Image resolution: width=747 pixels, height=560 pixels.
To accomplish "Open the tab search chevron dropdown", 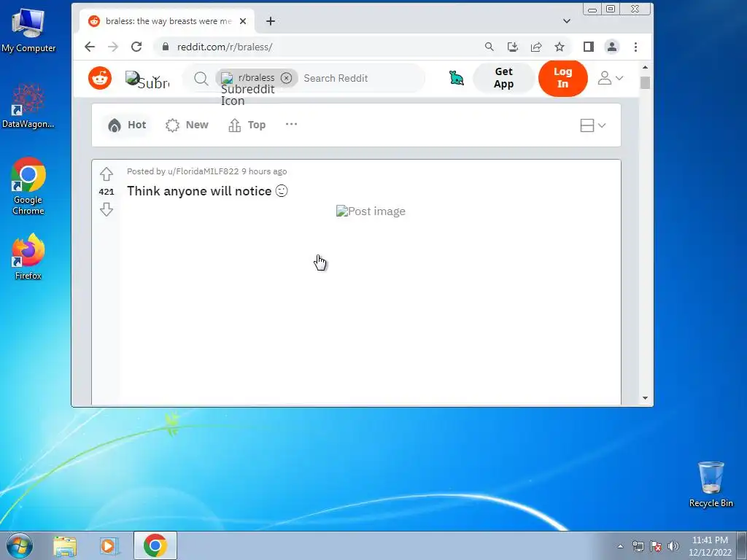I will pos(566,21).
